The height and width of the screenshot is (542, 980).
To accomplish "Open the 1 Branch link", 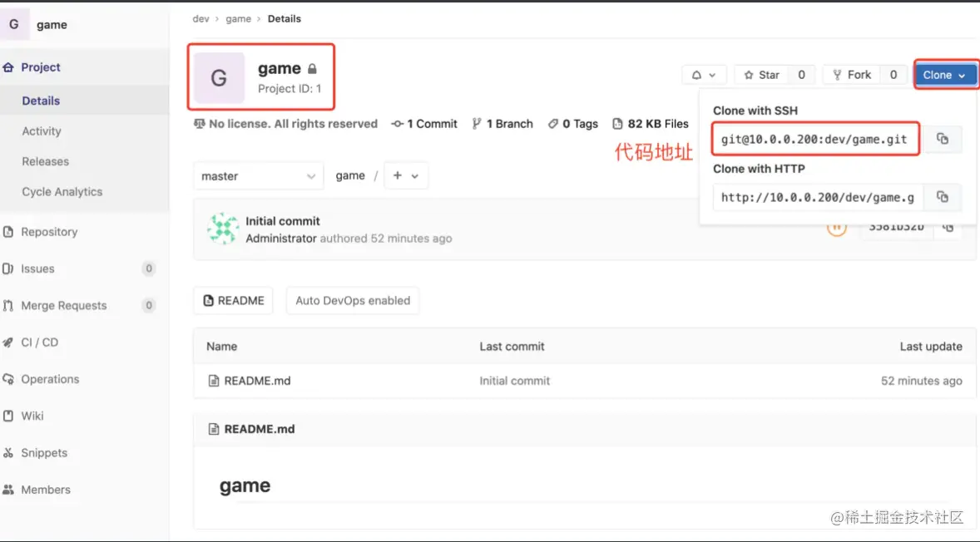I will [x=502, y=124].
